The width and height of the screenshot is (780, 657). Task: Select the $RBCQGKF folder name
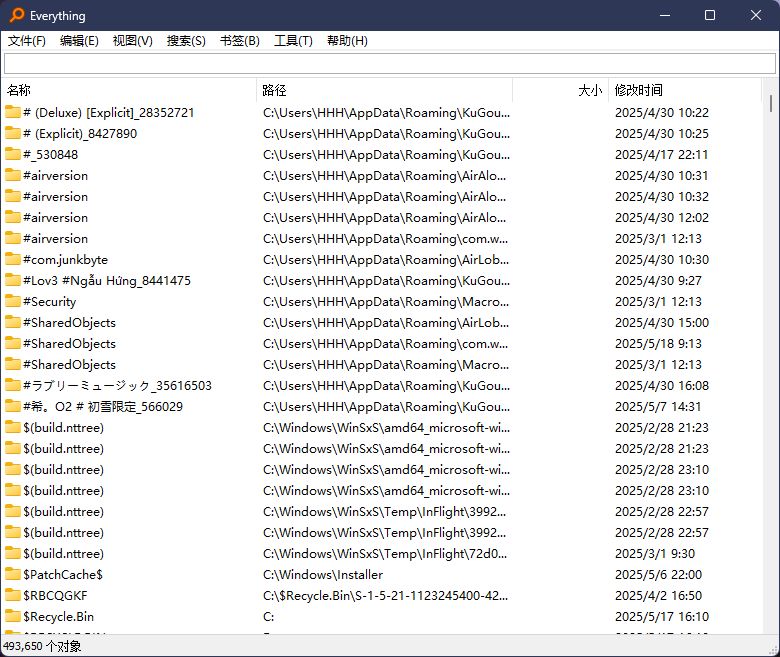pos(55,596)
